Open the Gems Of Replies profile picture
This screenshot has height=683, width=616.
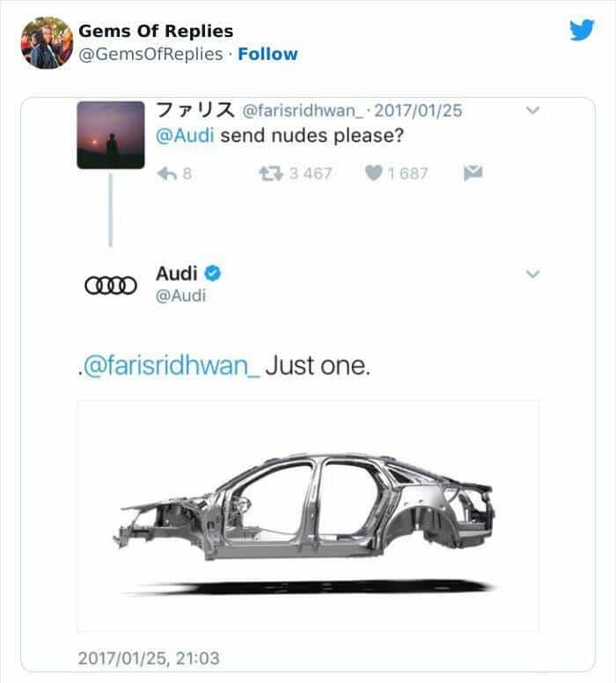tap(46, 42)
